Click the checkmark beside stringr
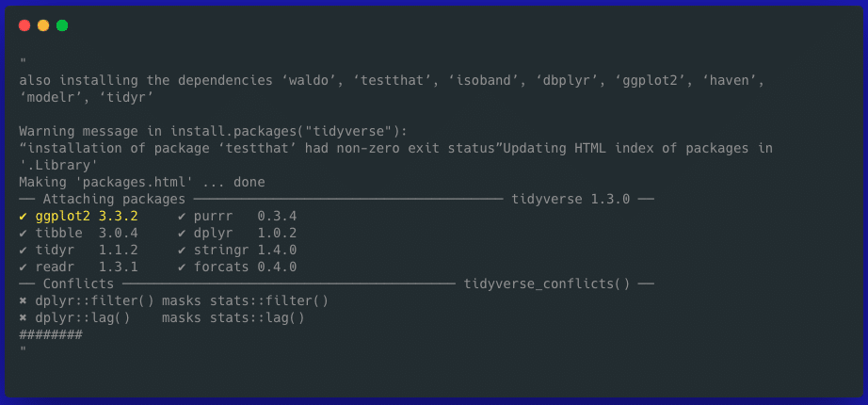The height and width of the screenshot is (405, 868). pos(182,250)
